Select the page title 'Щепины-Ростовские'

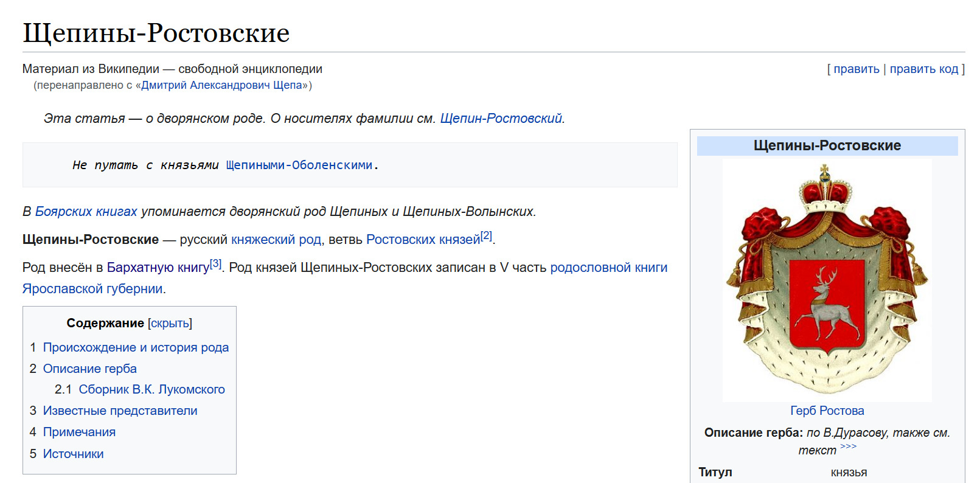tap(156, 33)
